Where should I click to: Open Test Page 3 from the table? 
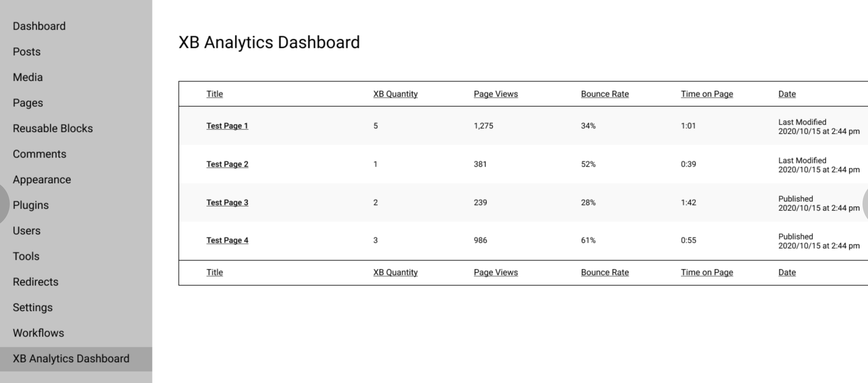point(227,202)
